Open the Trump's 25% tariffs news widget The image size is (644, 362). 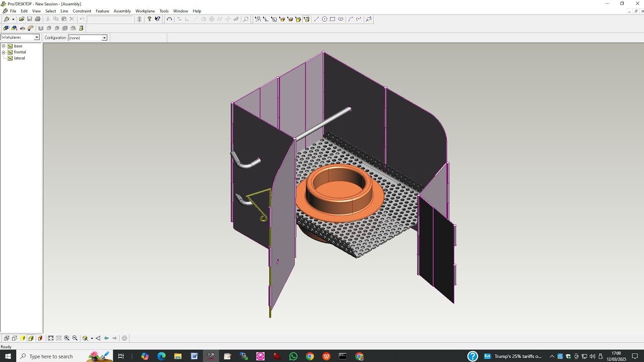[513, 356]
